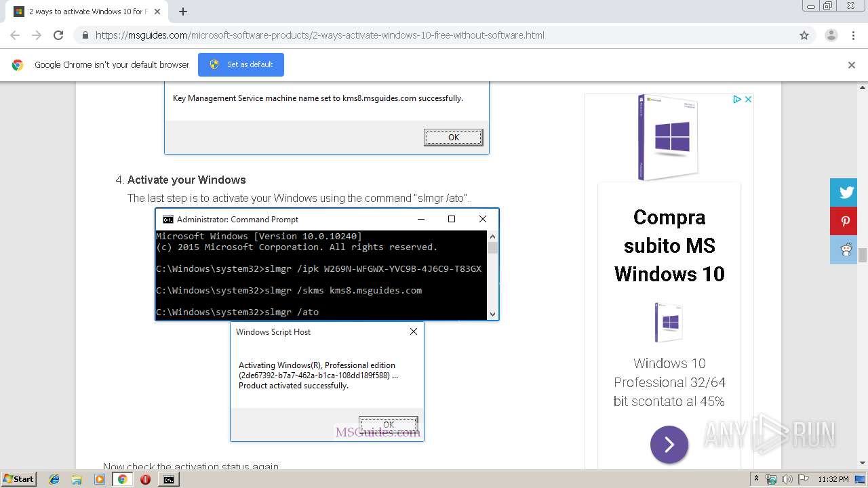Switch to Chrome in taskbar

click(x=122, y=479)
